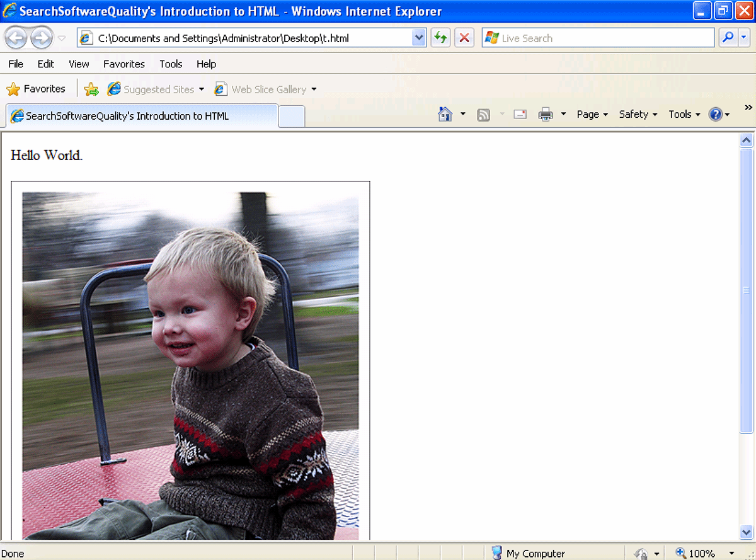Click the Forward navigation arrow button
Image resolution: width=756 pixels, height=560 pixels.
click(42, 38)
